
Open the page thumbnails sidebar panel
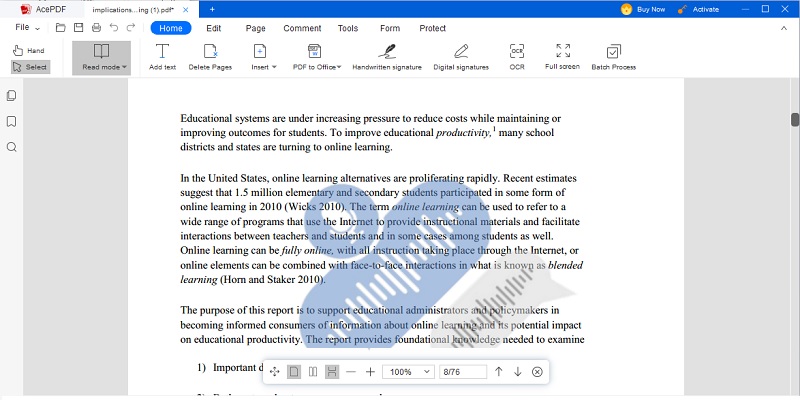point(11,95)
